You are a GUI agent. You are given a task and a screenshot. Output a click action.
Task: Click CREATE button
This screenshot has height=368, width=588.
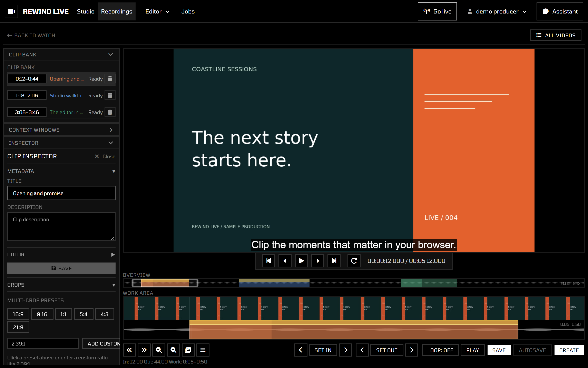(x=569, y=350)
